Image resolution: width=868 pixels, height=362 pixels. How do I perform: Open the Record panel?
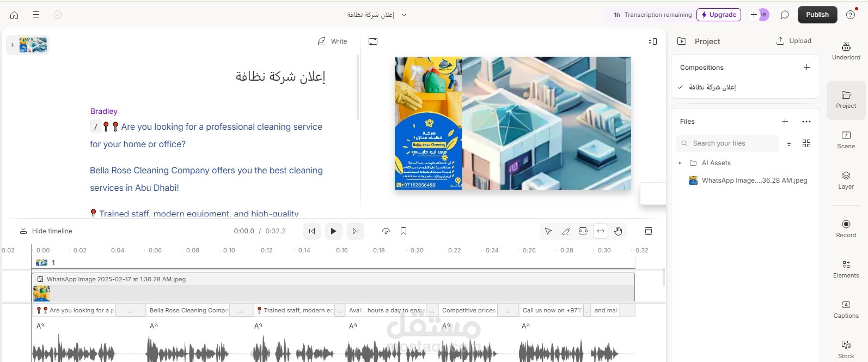pos(846,229)
